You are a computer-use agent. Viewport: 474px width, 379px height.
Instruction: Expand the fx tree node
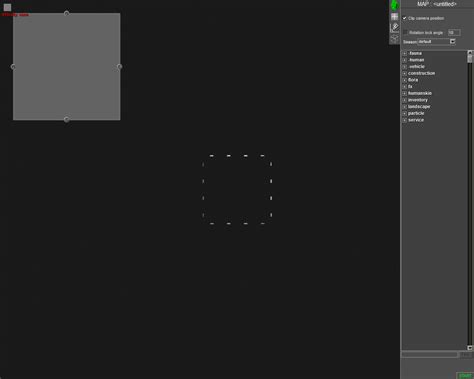[x=405, y=87]
